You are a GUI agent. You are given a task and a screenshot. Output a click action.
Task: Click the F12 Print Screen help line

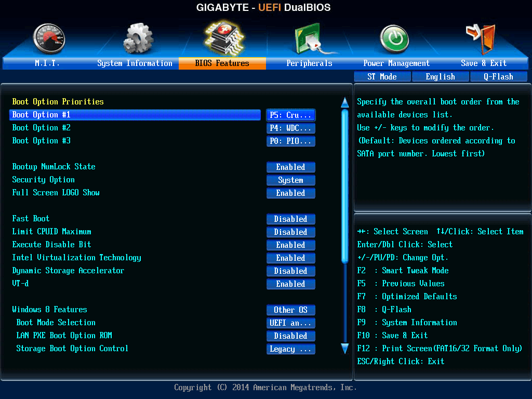(440, 349)
